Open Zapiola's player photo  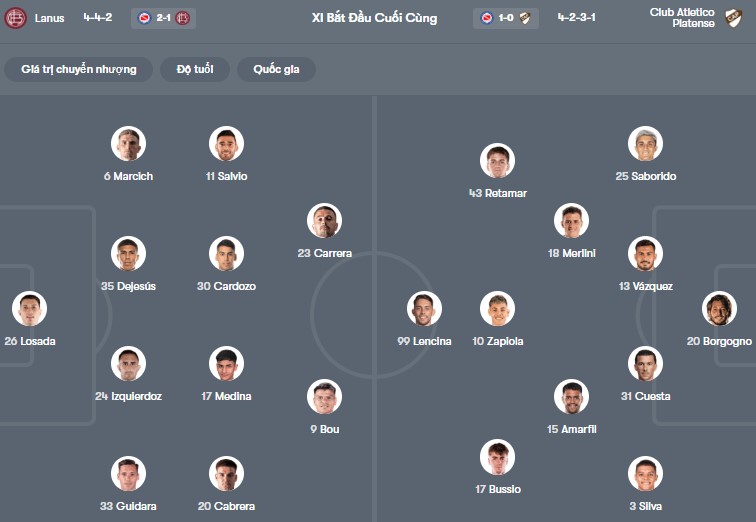coord(497,309)
